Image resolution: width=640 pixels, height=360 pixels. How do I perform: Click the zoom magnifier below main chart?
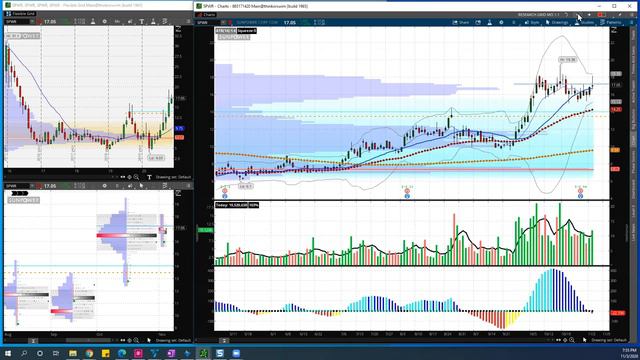572,340
